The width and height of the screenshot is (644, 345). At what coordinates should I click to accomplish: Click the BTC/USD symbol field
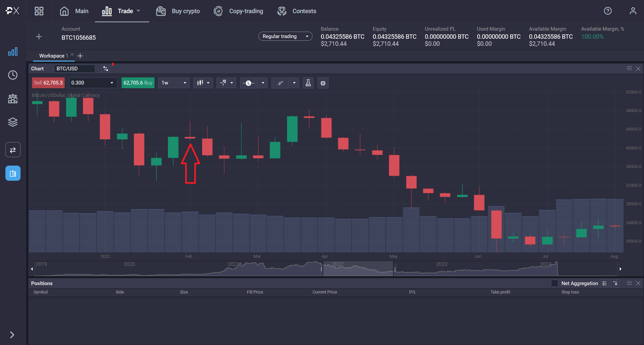coord(75,69)
